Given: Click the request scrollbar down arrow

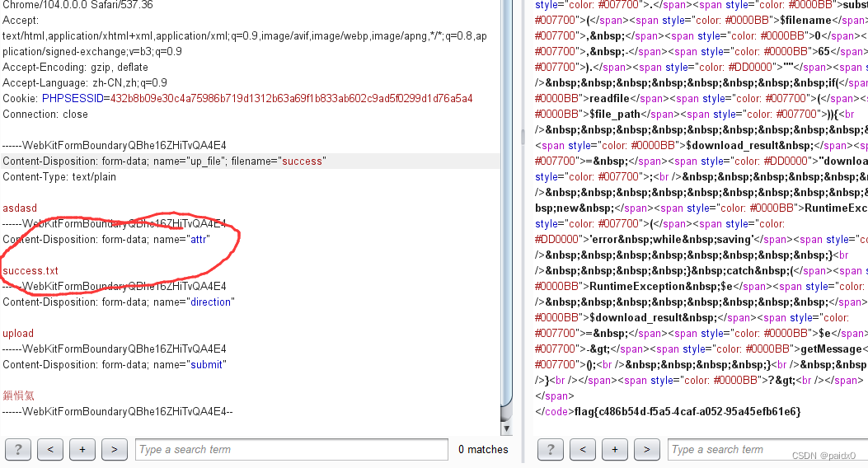Looking at the screenshot, I should click(506, 428).
